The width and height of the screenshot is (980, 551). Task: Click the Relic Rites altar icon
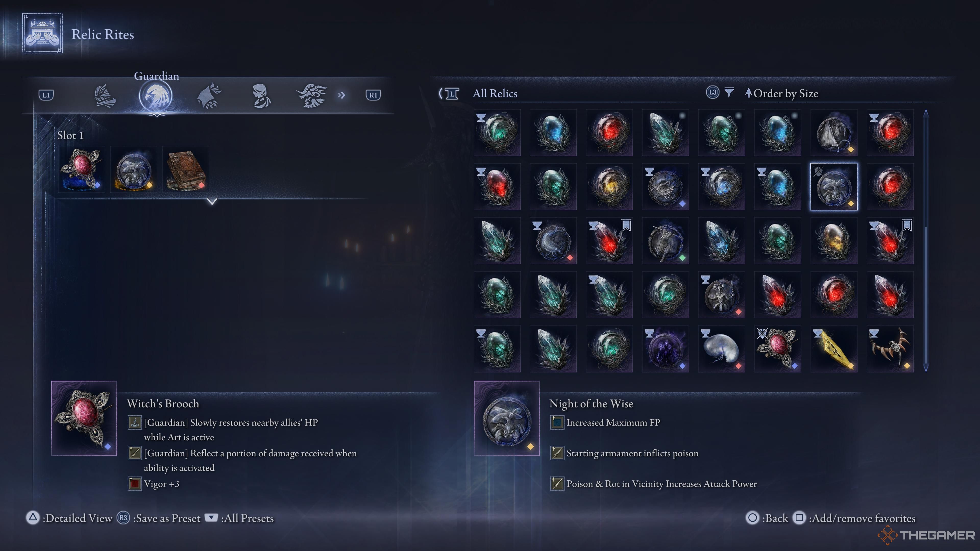coord(42,33)
